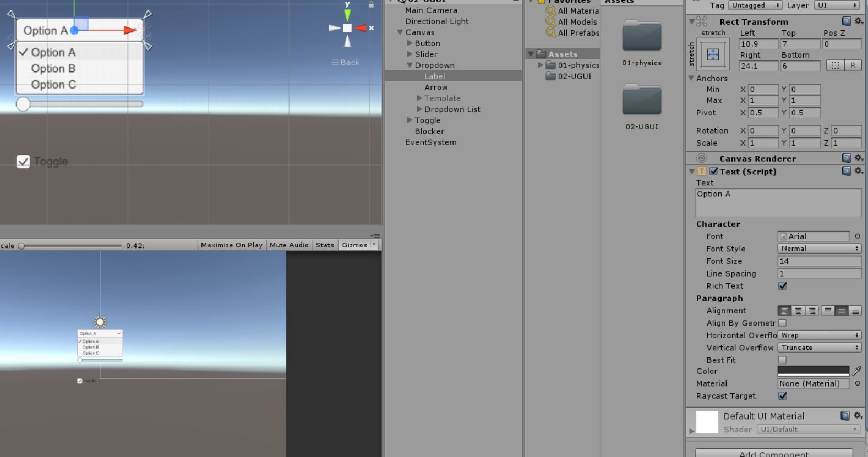
Task: Show Stats overlay in Game view
Action: [x=325, y=245]
